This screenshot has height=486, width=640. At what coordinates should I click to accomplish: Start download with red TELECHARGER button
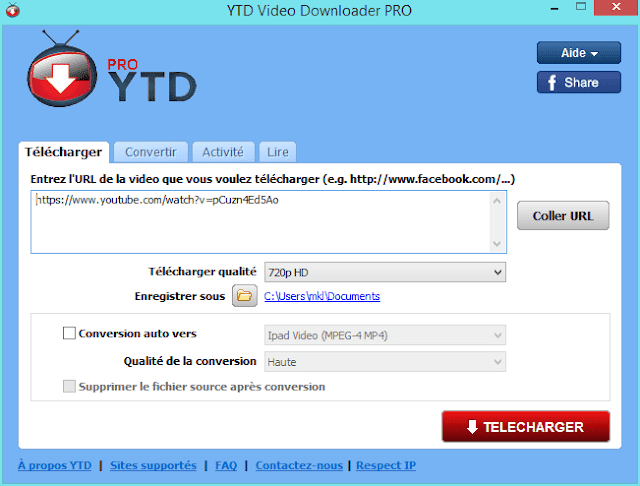tap(526, 427)
